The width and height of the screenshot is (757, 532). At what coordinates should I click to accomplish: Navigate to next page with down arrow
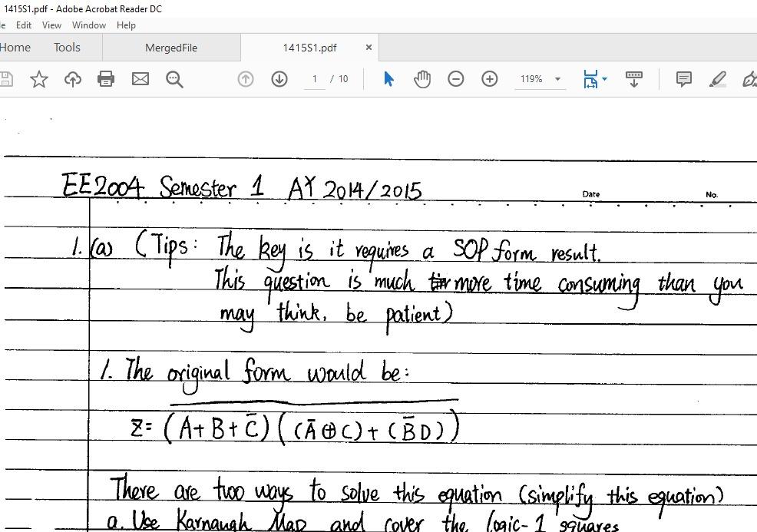279,78
